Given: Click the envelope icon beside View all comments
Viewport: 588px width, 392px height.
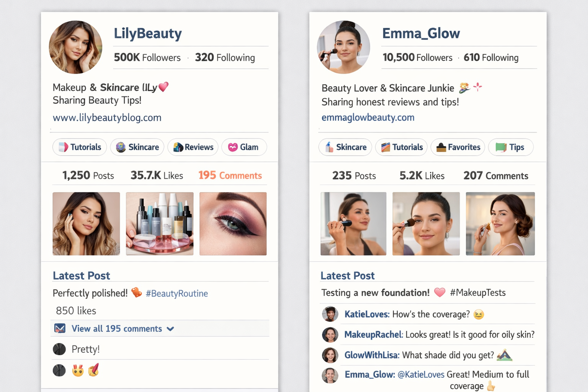Looking at the screenshot, I should [59, 328].
